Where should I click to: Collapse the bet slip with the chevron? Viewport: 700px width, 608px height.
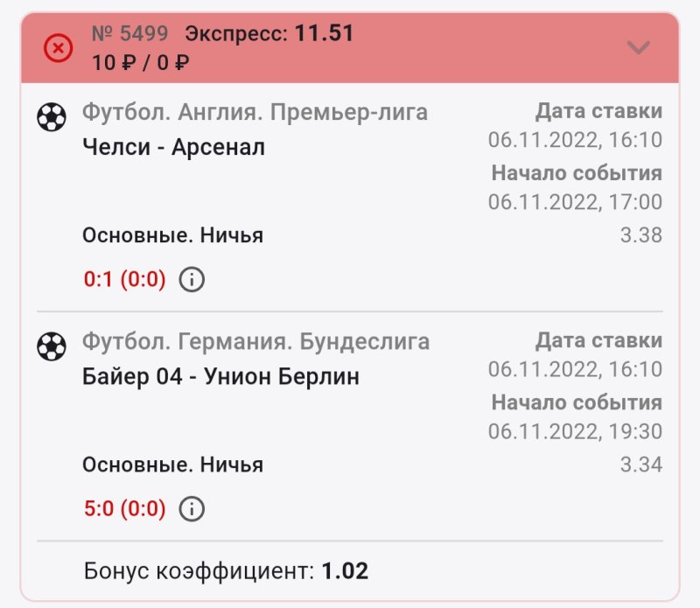(639, 48)
